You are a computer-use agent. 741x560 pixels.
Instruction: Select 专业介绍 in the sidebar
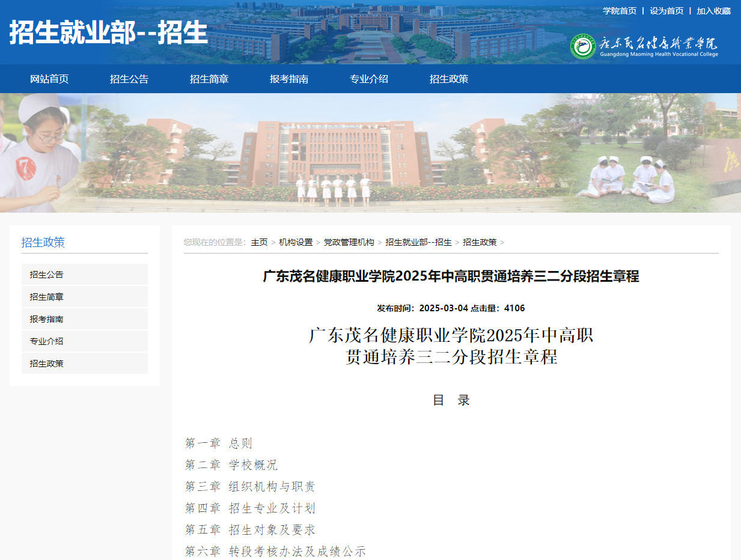47,341
